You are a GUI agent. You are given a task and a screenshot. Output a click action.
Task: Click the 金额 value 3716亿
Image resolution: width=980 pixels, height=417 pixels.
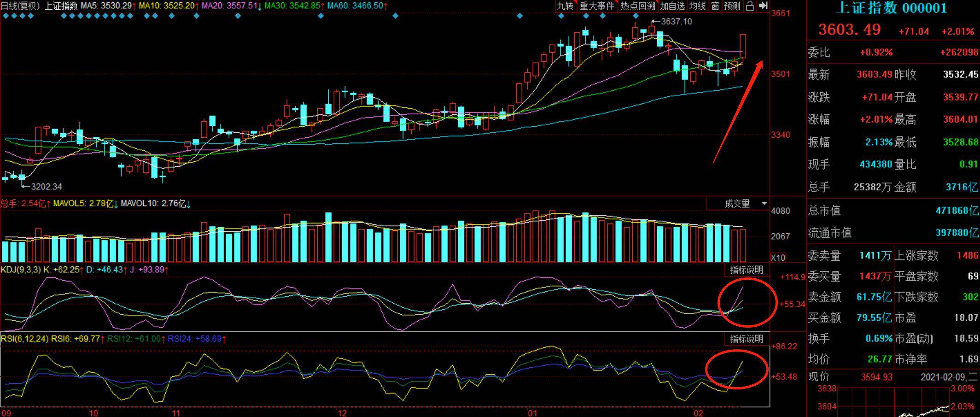[962, 187]
